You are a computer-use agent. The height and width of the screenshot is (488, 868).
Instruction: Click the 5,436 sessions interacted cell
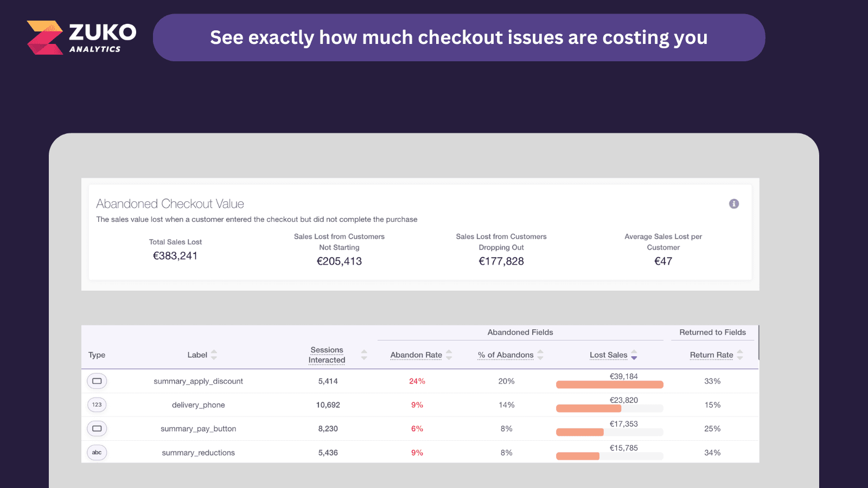[x=328, y=453]
